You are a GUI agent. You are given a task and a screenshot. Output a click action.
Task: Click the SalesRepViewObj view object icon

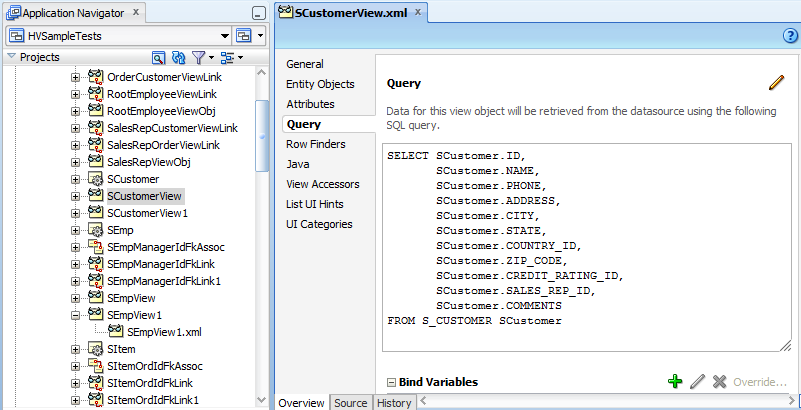(x=96, y=162)
